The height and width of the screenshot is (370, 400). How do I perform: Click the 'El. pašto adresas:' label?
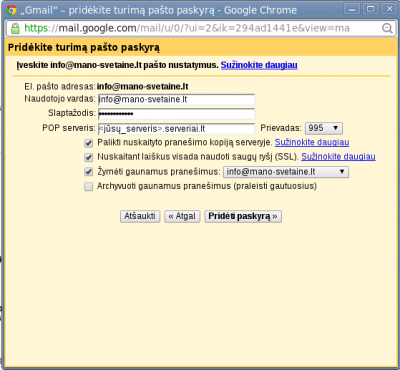tap(60, 87)
